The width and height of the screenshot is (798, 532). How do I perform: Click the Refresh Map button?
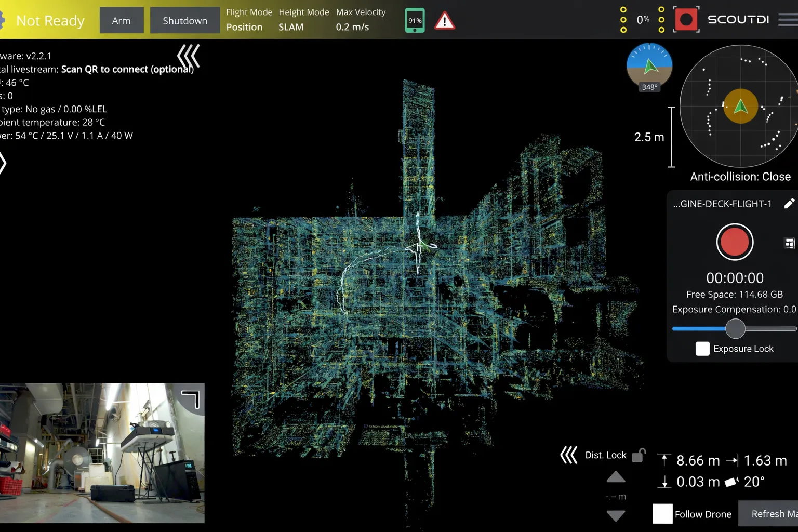773,514
